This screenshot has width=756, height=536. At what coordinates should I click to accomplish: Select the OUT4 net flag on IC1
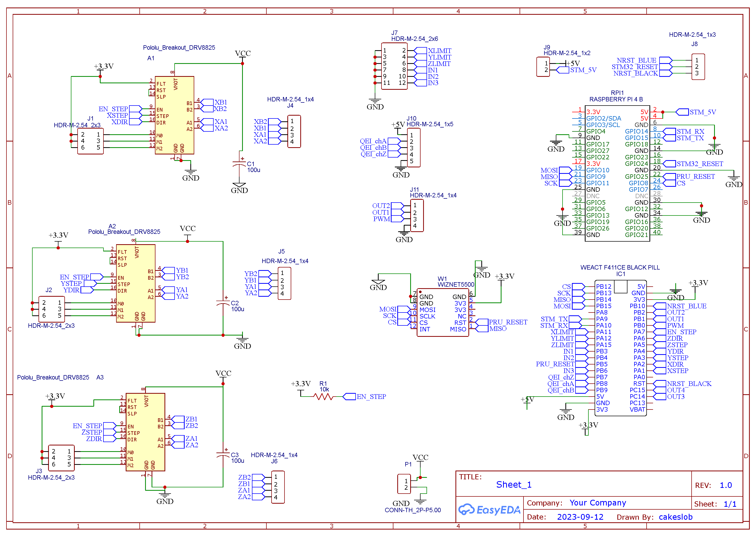669,390
